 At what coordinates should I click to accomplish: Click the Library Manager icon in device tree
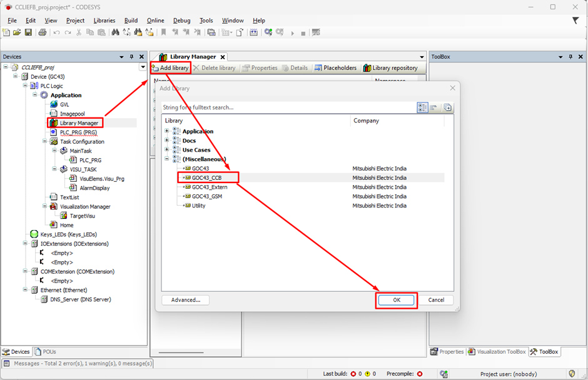point(54,123)
